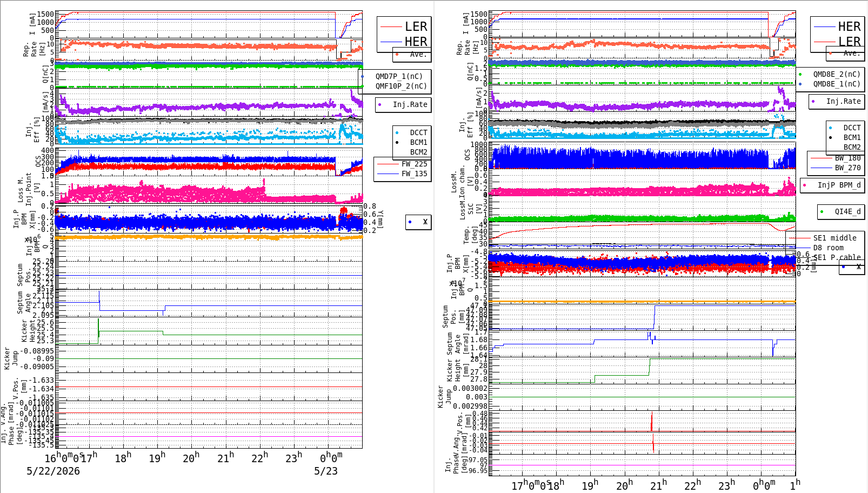
Task: Click the DCCT legend entry in the left plot
Action: click(418, 132)
